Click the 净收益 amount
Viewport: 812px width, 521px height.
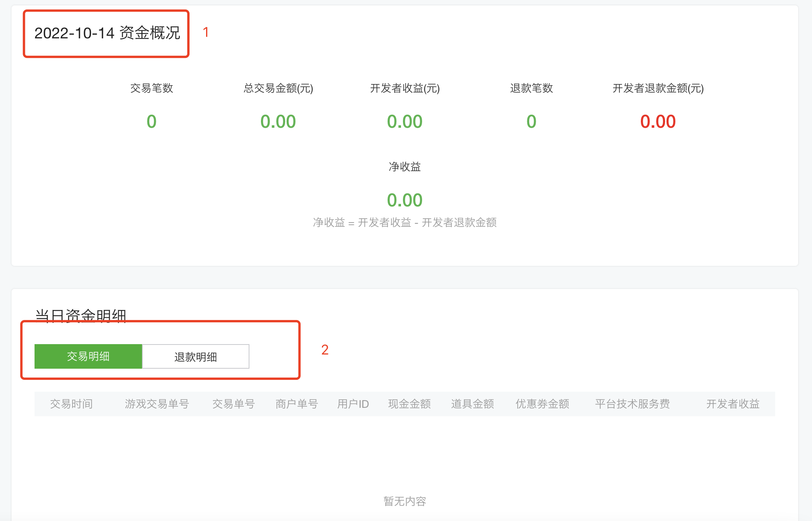[x=405, y=200]
